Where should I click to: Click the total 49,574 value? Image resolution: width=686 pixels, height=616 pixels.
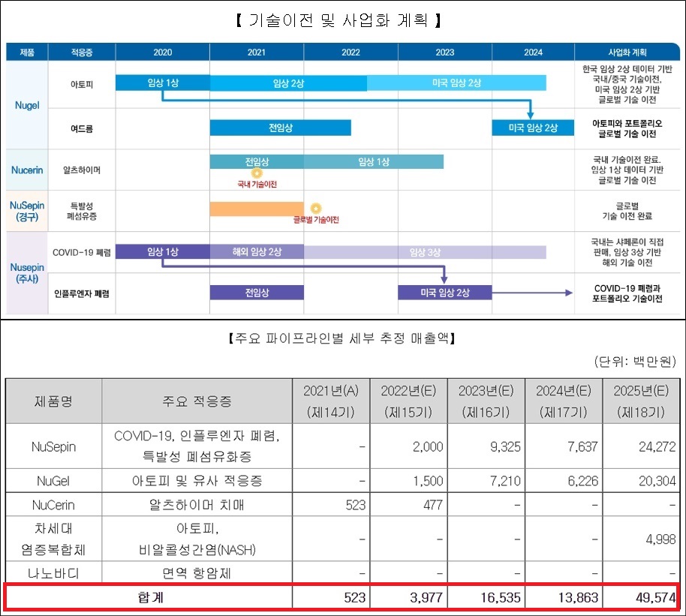coord(655,598)
